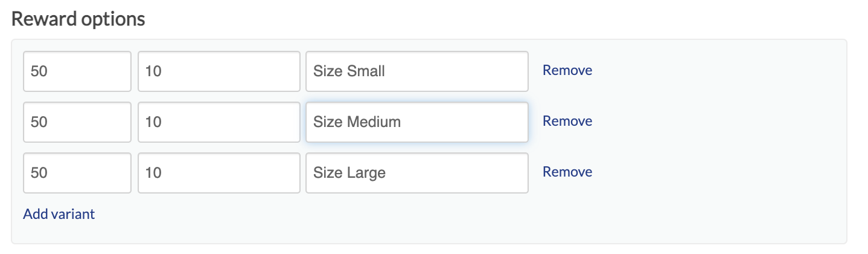Select the first input of the top variant row
The height and width of the screenshot is (254, 868).
77,71
